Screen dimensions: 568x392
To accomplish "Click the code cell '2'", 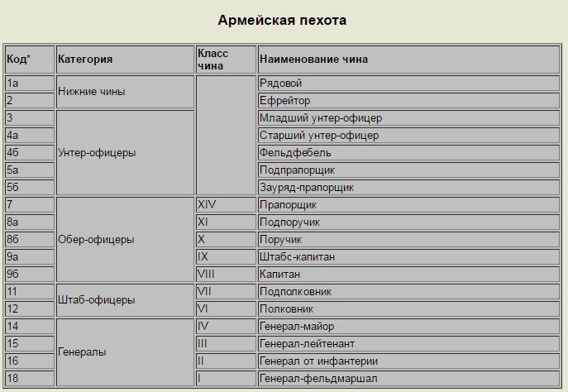I will (x=30, y=101).
